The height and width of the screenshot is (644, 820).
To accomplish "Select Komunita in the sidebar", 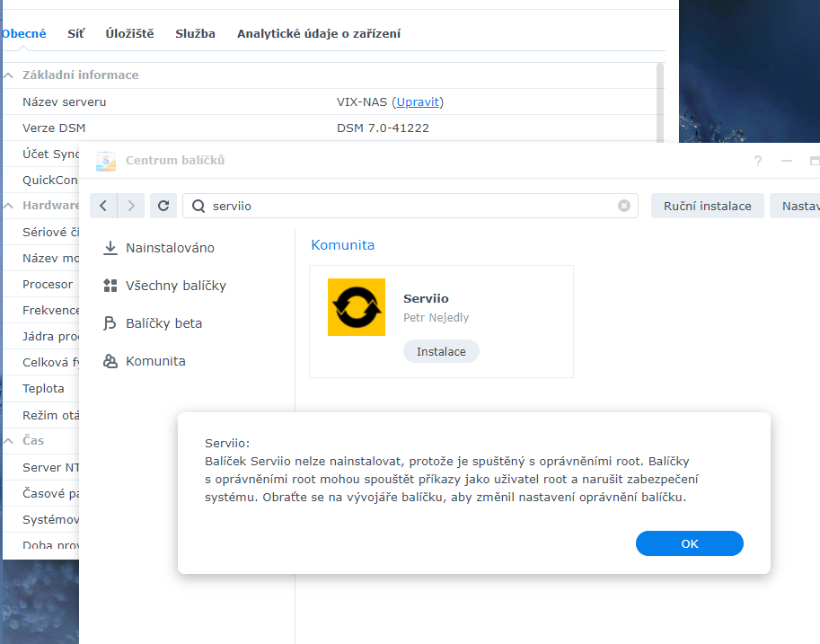I will point(155,361).
